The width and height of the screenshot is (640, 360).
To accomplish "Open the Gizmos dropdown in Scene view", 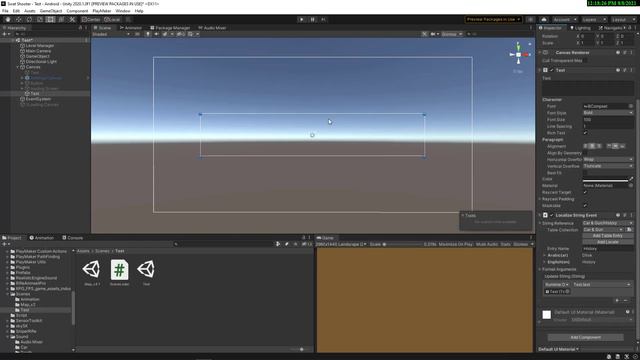I will click(451, 34).
